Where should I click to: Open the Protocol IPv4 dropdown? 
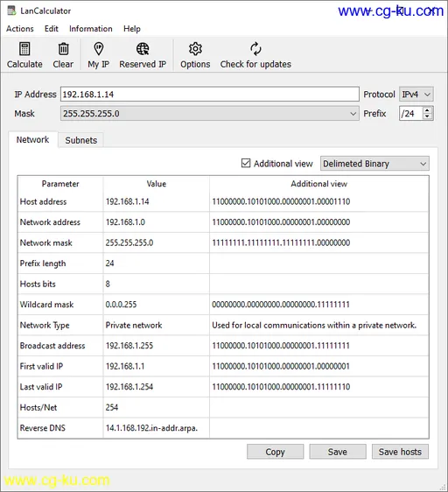(x=416, y=95)
